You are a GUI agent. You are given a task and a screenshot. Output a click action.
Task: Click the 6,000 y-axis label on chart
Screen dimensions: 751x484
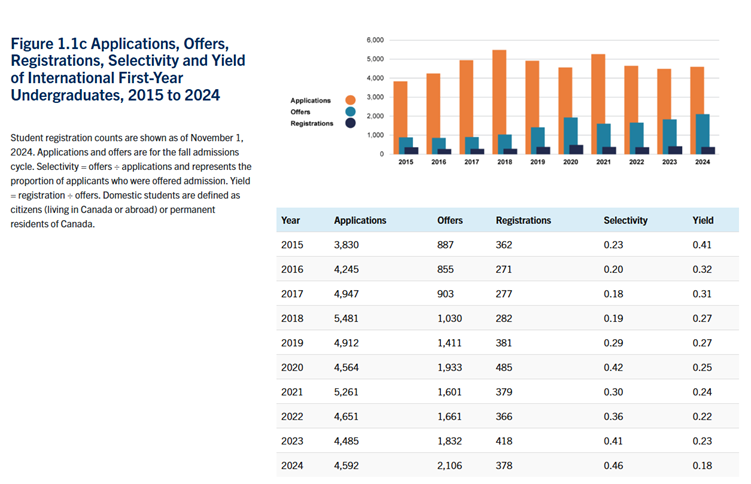(x=375, y=40)
